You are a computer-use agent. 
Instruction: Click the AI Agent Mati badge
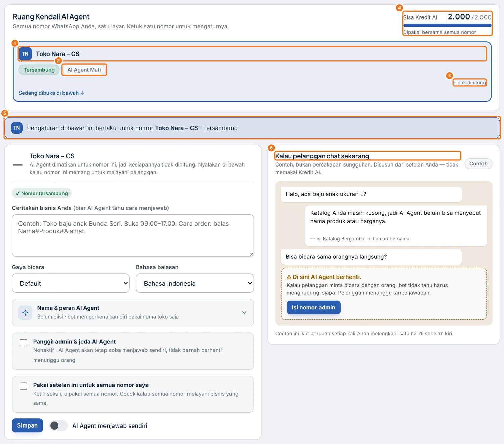pyautogui.click(x=84, y=70)
